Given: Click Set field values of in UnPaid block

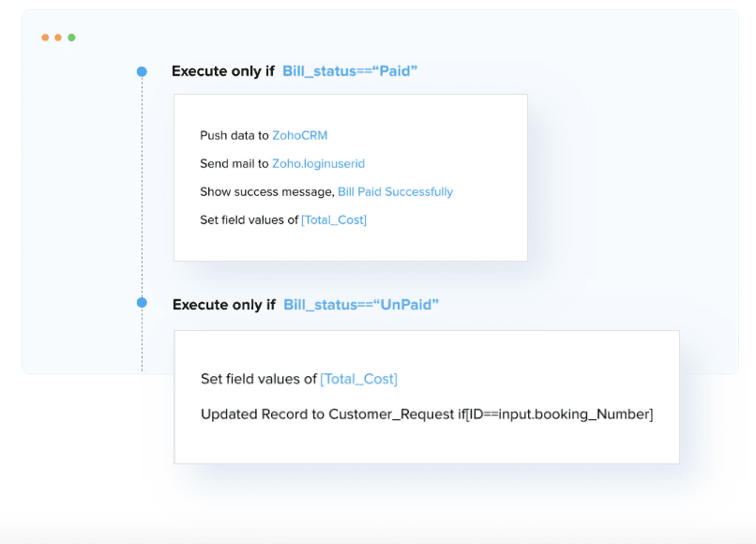Looking at the screenshot, I should (x=259, y=379).
